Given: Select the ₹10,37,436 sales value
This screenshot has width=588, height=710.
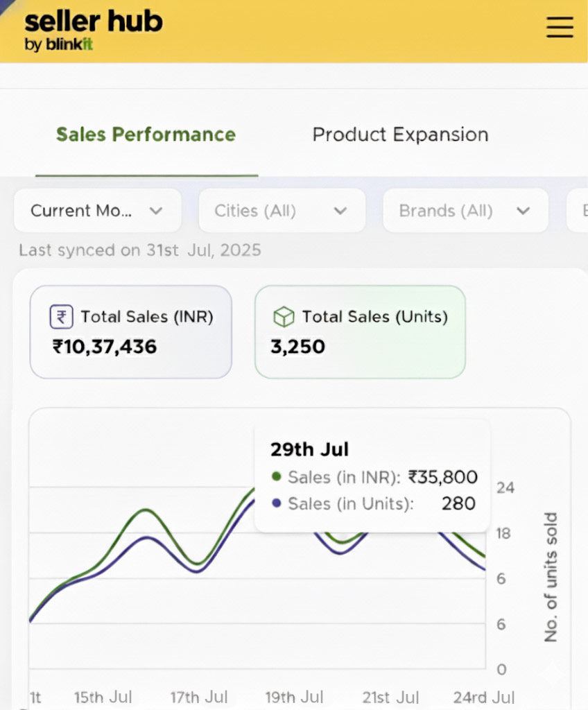Looking at the screenshot, I should point(105,346).
